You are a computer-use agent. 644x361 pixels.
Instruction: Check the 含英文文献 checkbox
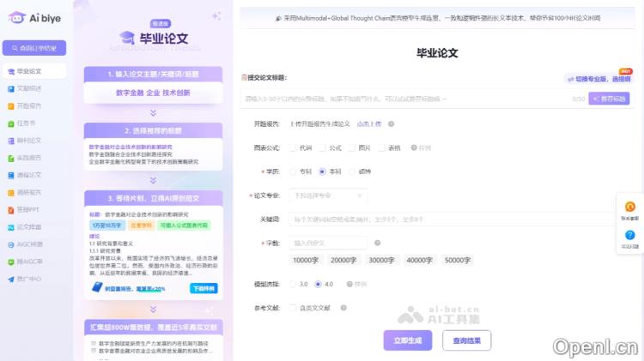click(294, 307)
